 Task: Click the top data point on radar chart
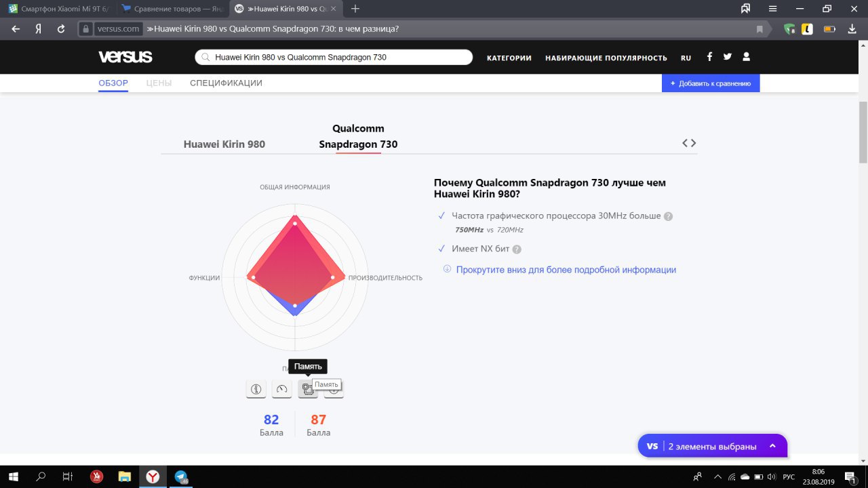coord(295,222)
